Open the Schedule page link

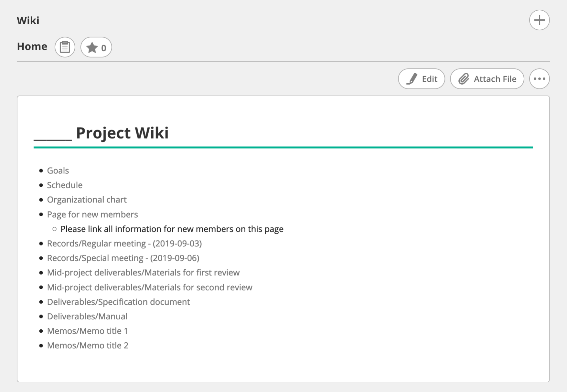pyautogui.click(x=65, y=185)
